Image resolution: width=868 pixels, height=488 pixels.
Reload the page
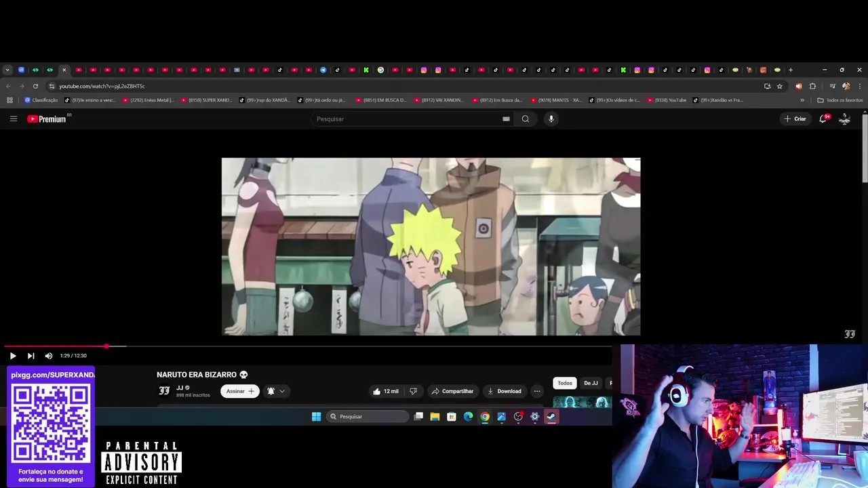[35, 86]
